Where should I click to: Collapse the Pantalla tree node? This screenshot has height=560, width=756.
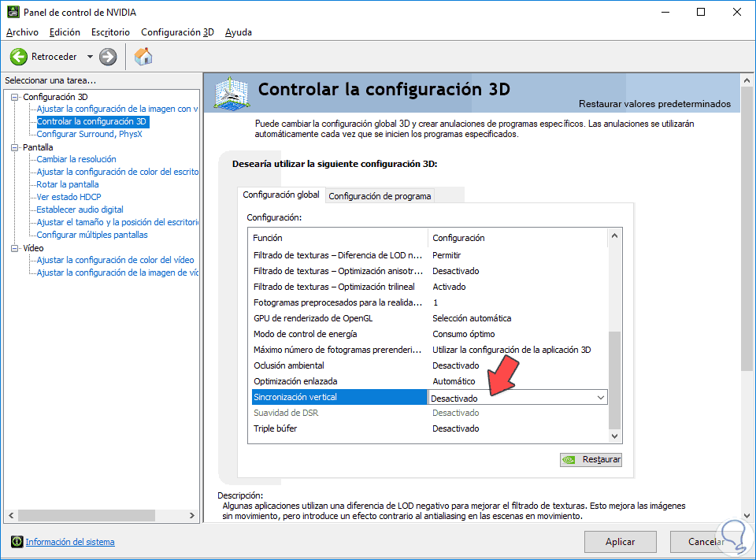[x=15, y=147]
